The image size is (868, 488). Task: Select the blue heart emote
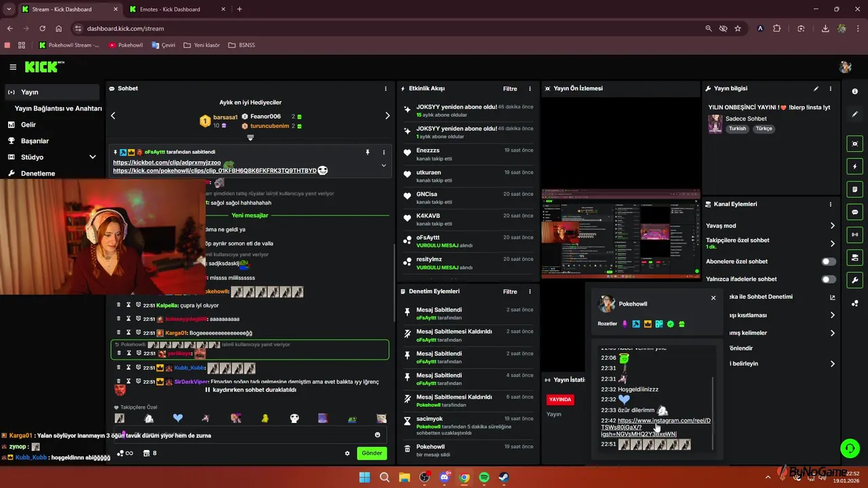[178, 418]
